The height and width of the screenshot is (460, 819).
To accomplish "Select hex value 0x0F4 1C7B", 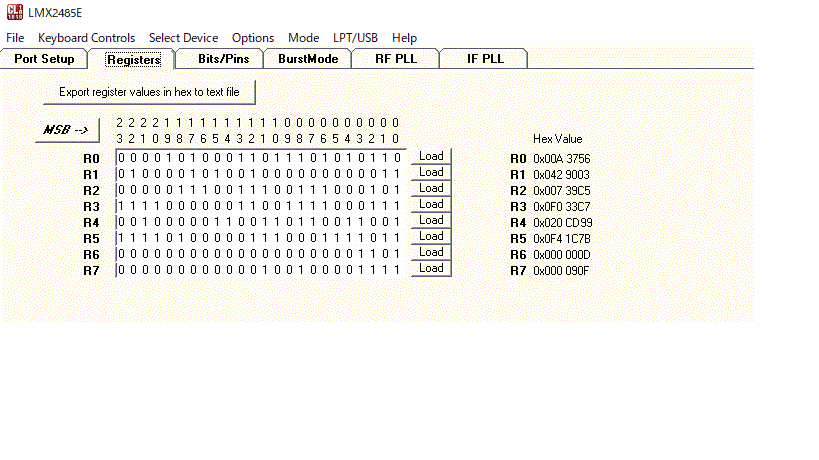I will click(x=561, y=239).
